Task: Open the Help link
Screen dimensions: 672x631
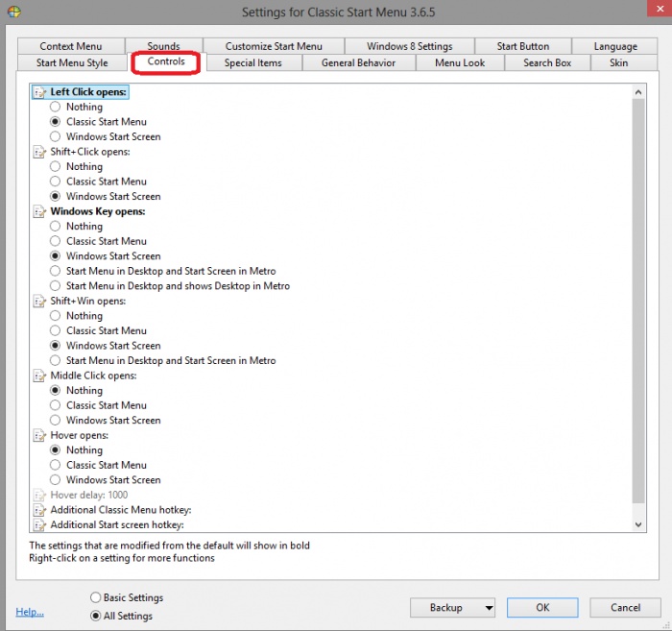Action: click(x=30, y=612)
